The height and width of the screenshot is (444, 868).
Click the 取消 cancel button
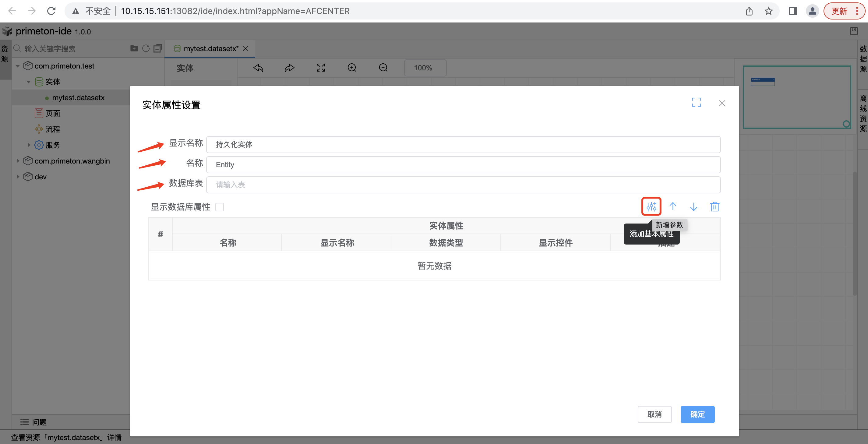click(x=655, y=414)
